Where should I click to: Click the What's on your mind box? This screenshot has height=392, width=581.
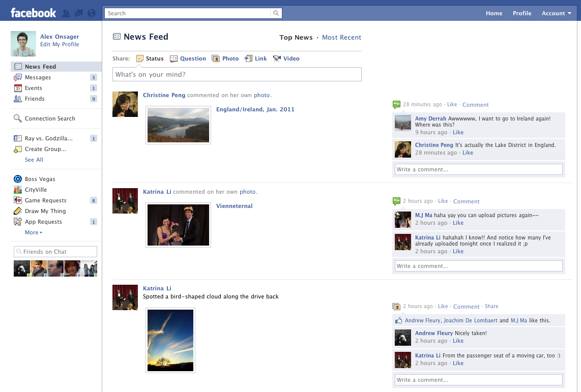click(x=237, y=74)
